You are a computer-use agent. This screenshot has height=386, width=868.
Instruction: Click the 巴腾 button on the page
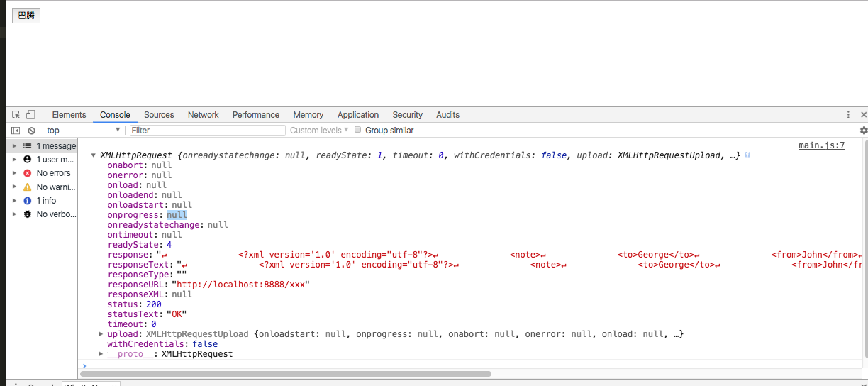pyautogui.click(x=26, y=15)
